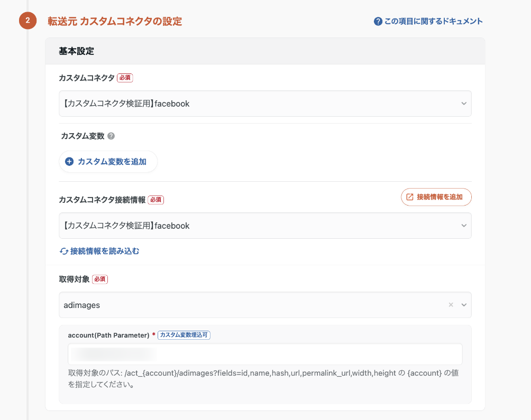Screen dimensions: 531x420
Task: Click the 必須 badge next to カスタムコネクタ label
Action: pos(125,78)
